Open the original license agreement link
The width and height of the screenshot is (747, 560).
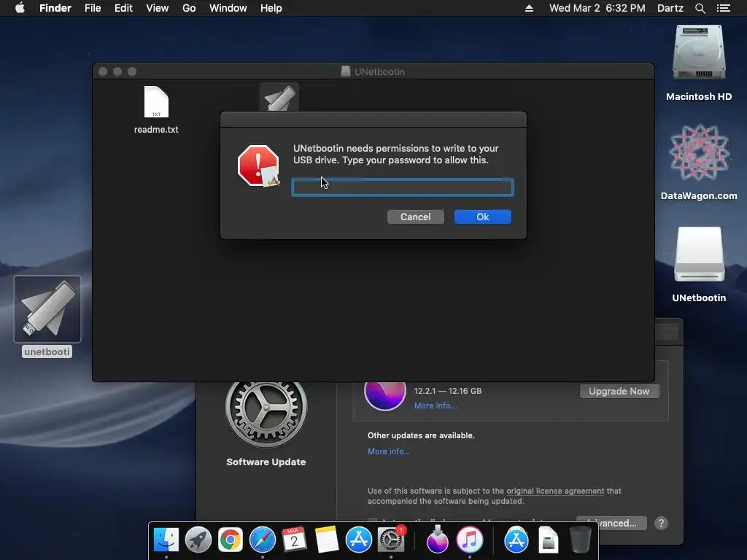[x=555, y=491]
